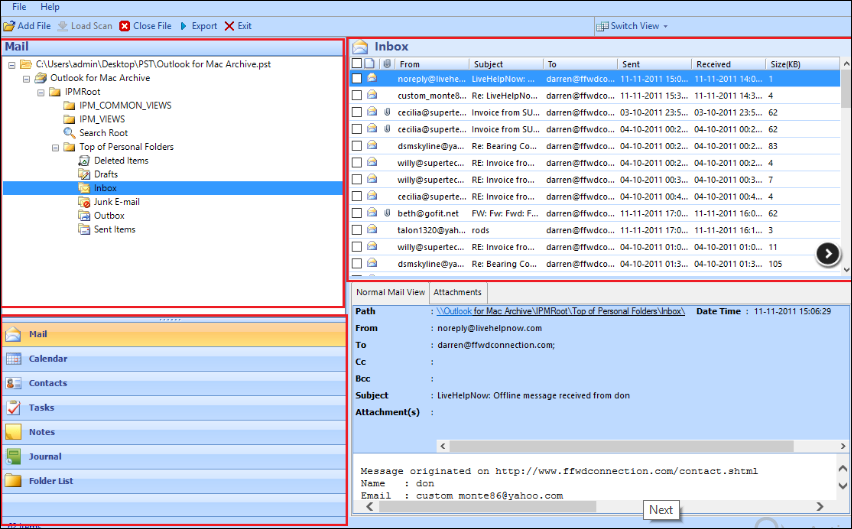
Task: Sort the list by the Subject column
Action: [506, 64]
